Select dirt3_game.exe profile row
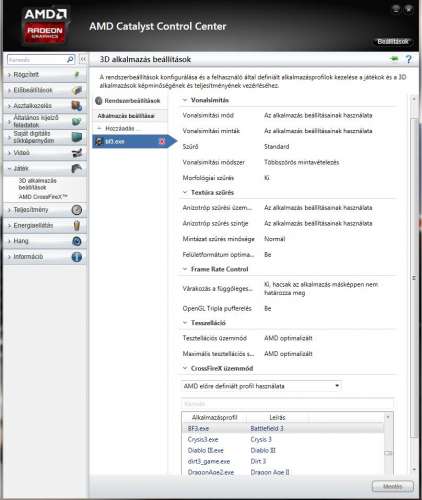The image size is (422, 500). tap(283, 461)
